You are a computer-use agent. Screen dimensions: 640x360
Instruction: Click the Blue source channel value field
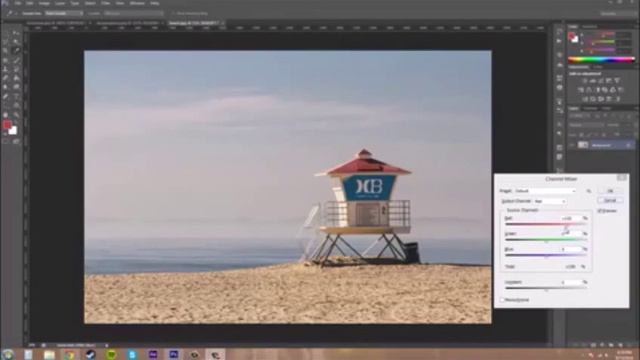pyautogui.click(x=571, y=249)
